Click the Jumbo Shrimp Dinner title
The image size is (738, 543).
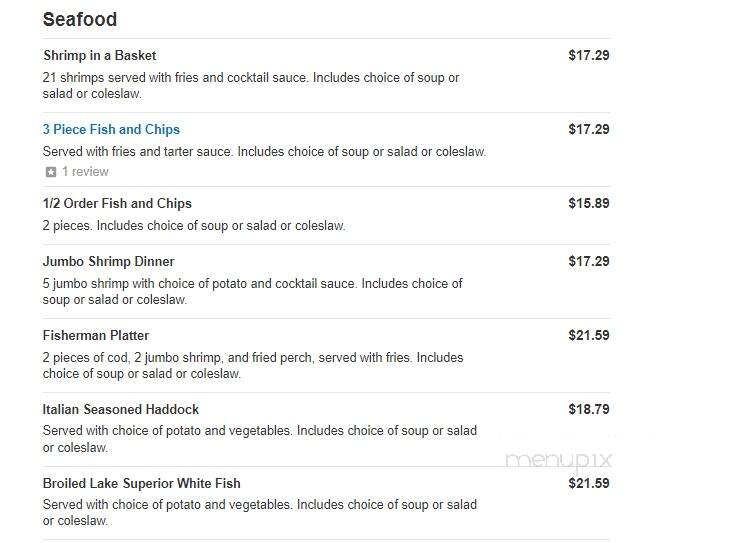(x=108, y=261)
